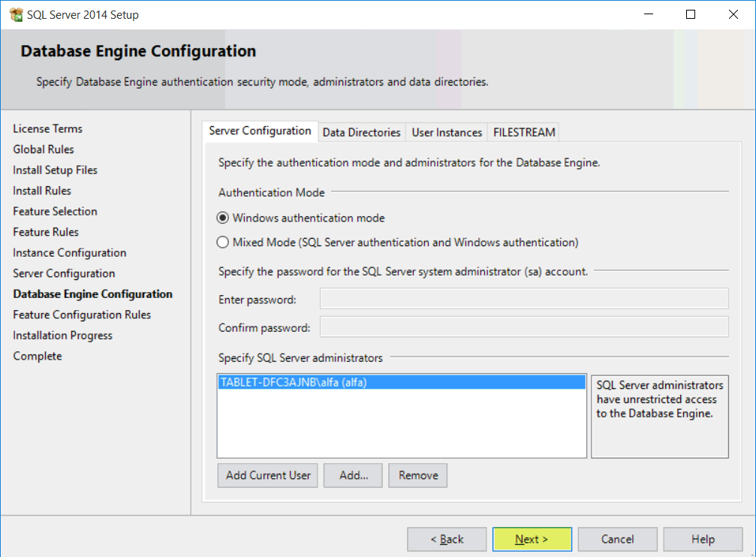Click the Enter password field
The width and height of the screenshot is (756, 557).
524,299
